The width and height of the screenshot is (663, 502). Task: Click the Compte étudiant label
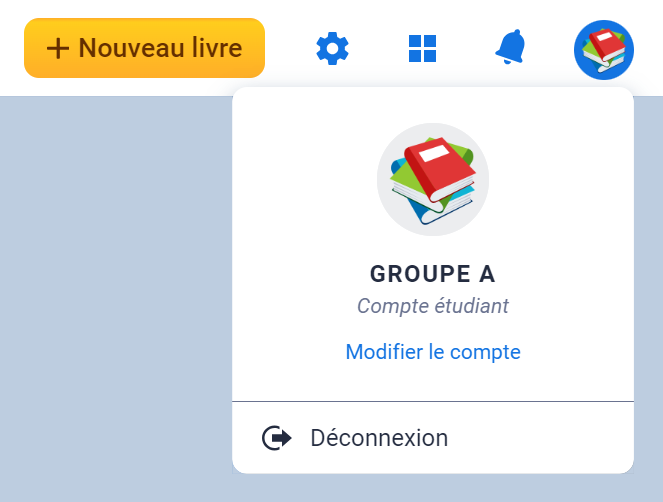click(433, 307)
